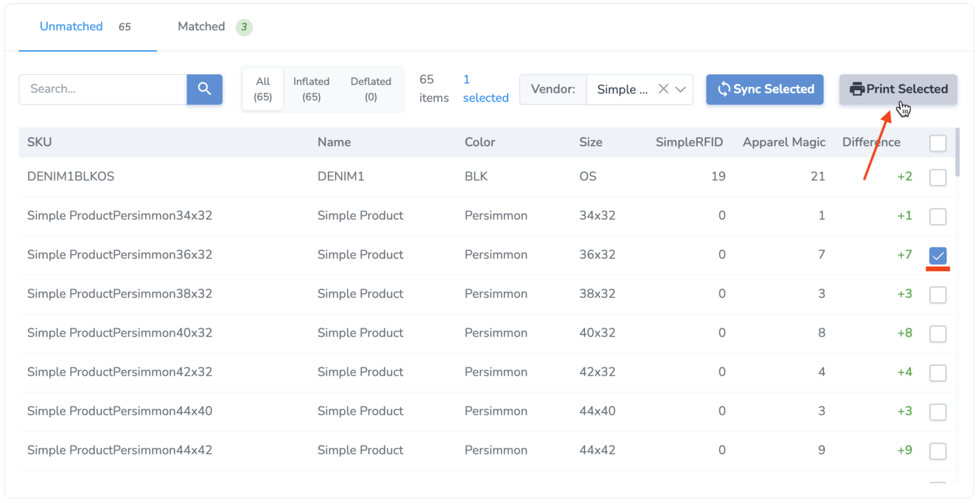Expand the Vendor dropdown chevron
Screen dimensions: 980x503
(680, 89)
